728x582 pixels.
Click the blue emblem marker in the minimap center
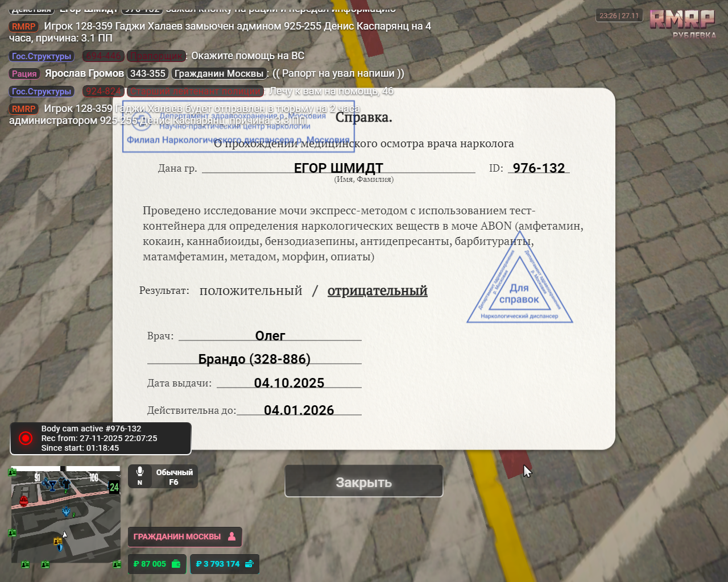67,512
